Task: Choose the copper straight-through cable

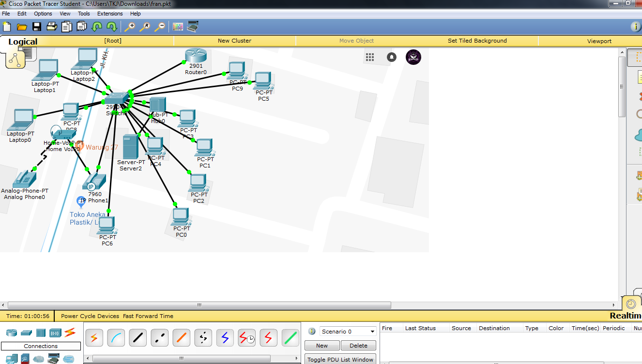Action: (138, 337)
